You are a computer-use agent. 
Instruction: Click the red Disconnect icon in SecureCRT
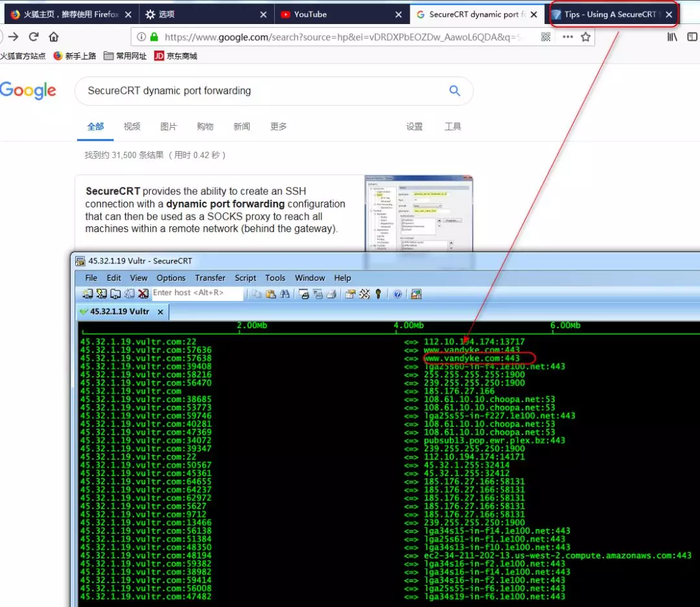tap(143, 294)
